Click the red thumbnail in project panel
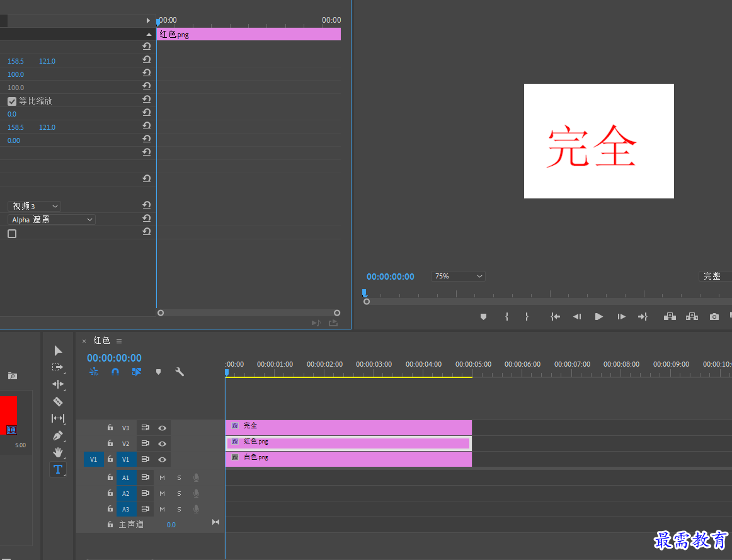The height and width of the screenshot is (560, 732). coord(8,415)
